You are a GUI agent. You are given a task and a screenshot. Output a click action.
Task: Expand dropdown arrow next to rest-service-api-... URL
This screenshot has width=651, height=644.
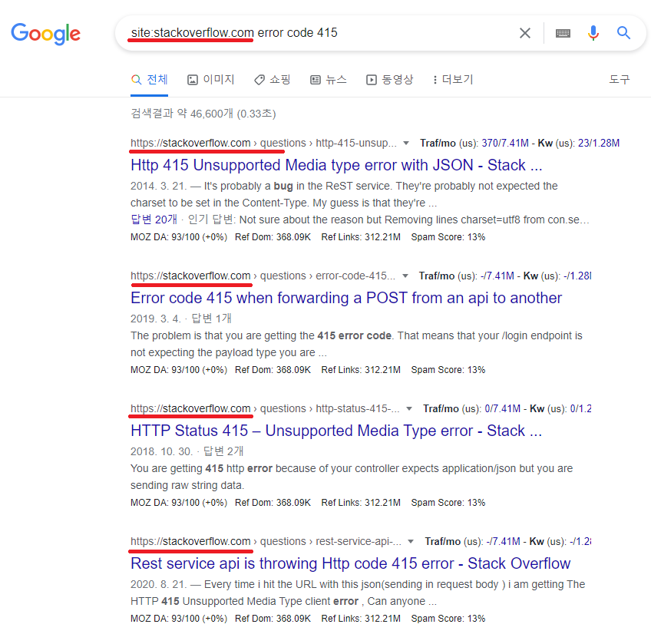(x=411, y=542)
